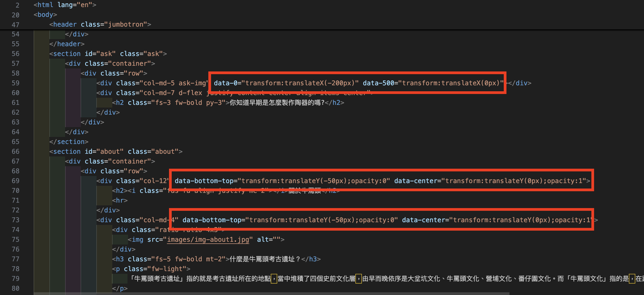Click the hr tag on line 71
This screenshot has height=295, width=644.
click(120, 200)
